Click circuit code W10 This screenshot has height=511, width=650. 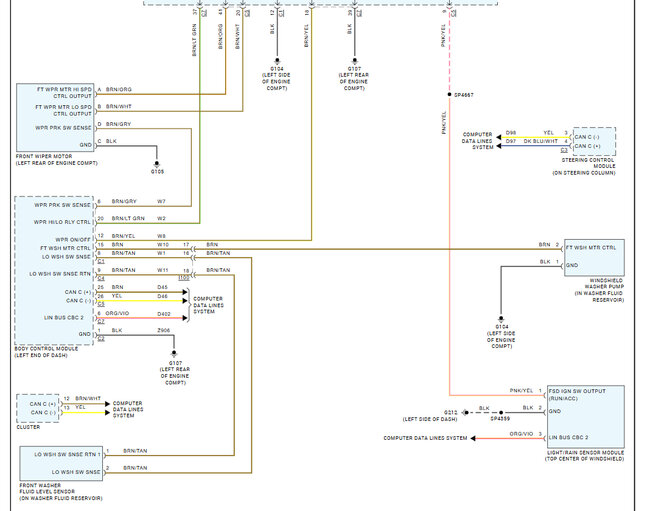click(x=163, y=245)
